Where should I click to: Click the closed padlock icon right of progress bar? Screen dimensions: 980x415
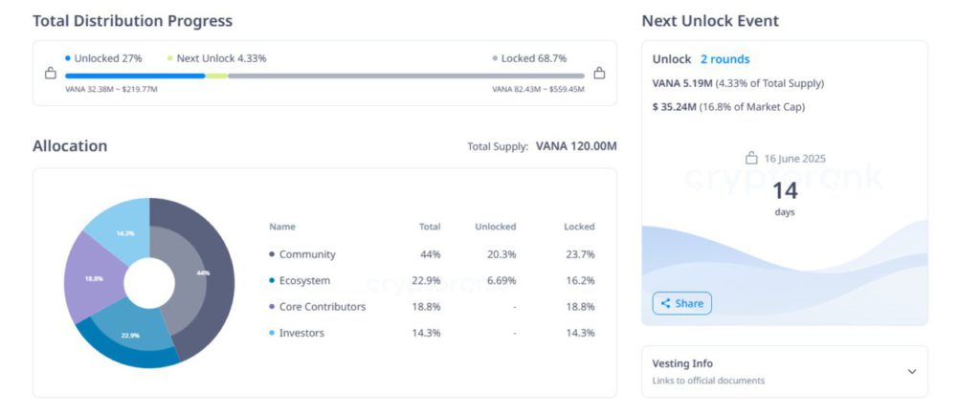(599, 73)
